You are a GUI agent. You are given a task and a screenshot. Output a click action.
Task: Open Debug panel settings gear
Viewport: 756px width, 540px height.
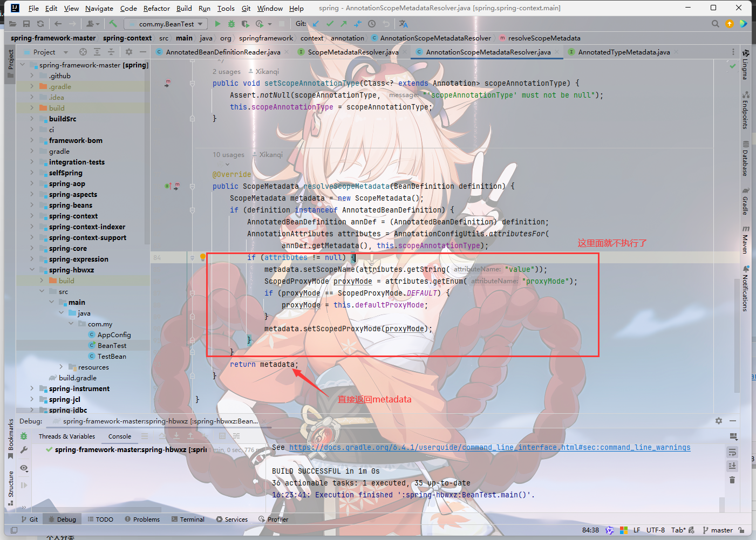click(719, 421)
